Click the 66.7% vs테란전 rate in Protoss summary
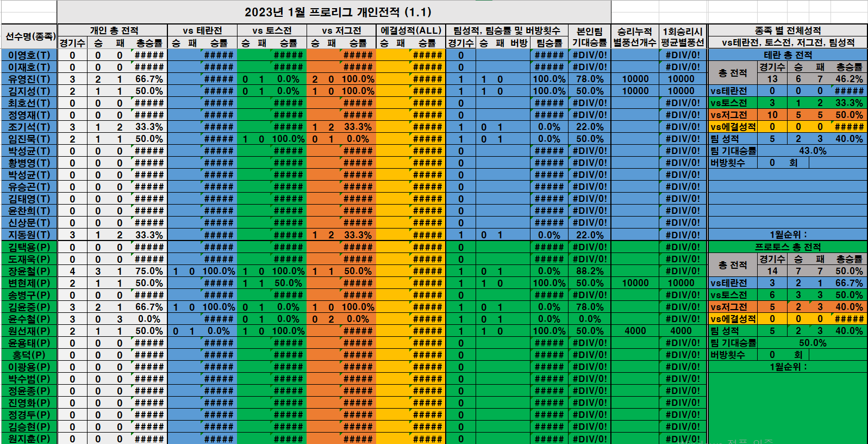 (849, 283)
